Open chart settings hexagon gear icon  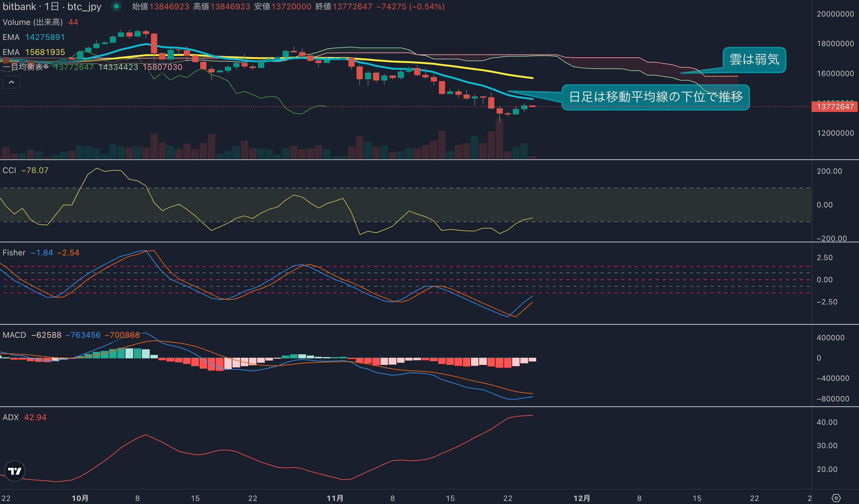click(836, 498)
